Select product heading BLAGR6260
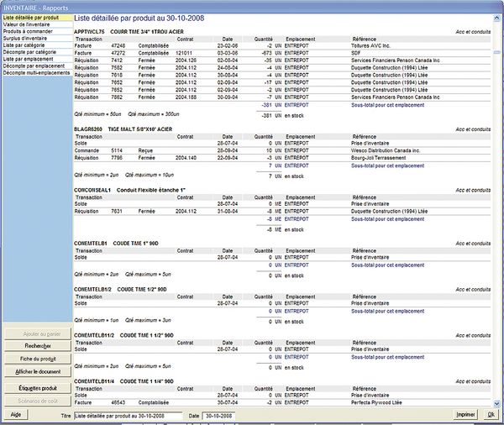This screenshot has width=504, height=425. point(123,129)
